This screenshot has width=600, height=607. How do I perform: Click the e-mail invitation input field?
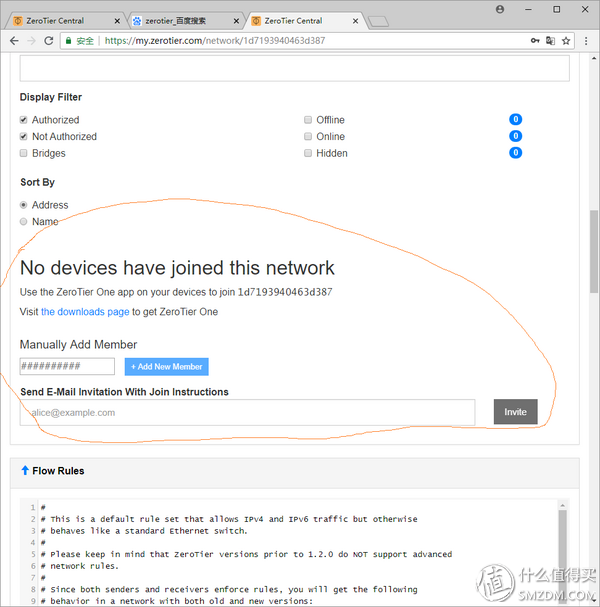coord(247,413)
